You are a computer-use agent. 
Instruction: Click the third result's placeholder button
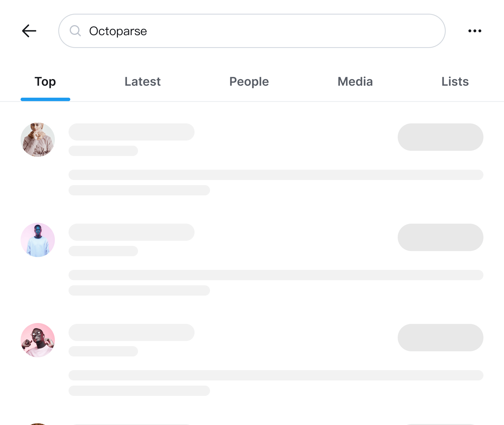[440, 338]
